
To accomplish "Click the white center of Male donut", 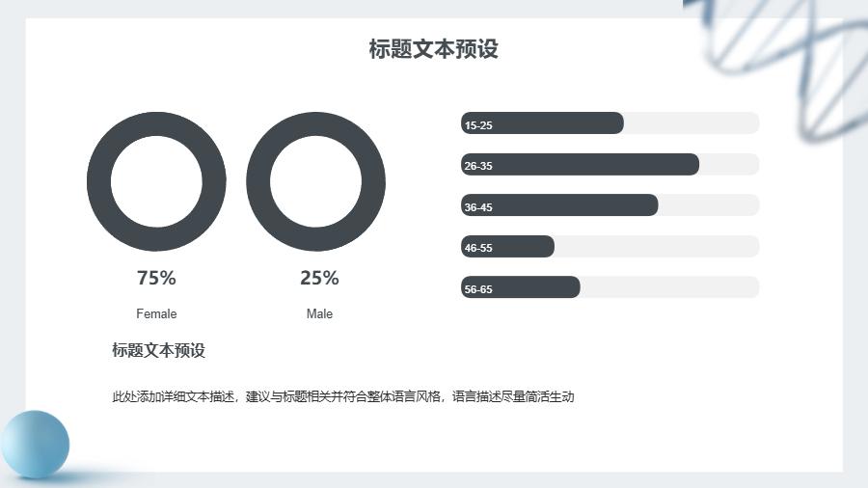I will (316, 182).
